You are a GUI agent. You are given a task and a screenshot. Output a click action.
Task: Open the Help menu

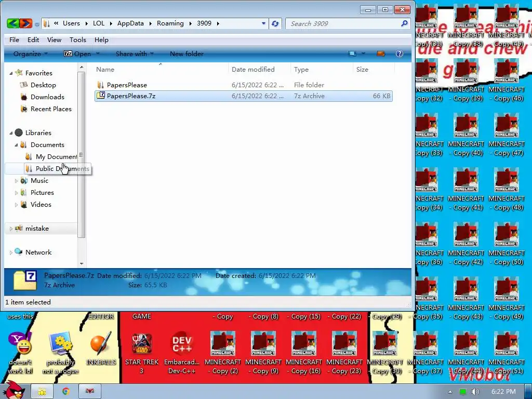(x=101, y=39)
